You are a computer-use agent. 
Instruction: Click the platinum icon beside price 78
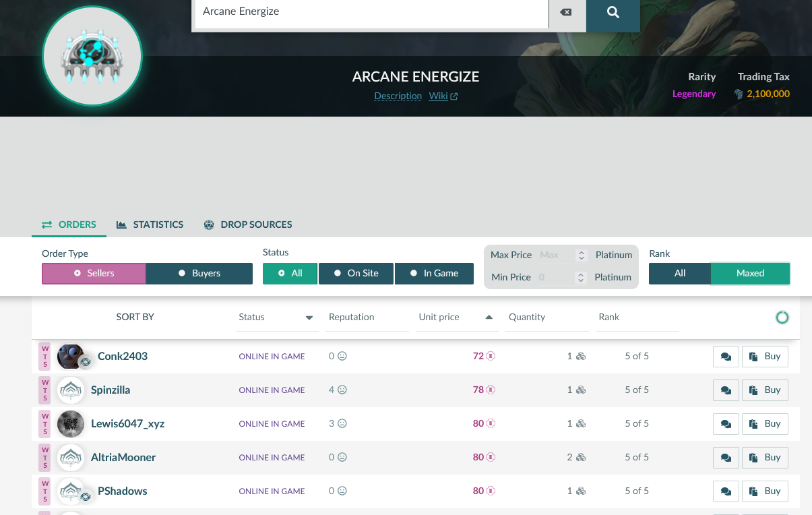click(x=491, y=390)
